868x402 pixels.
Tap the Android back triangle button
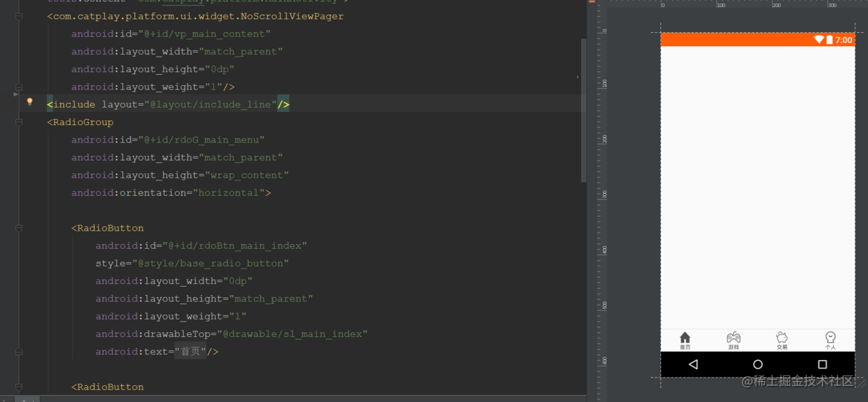click(693, 364)
